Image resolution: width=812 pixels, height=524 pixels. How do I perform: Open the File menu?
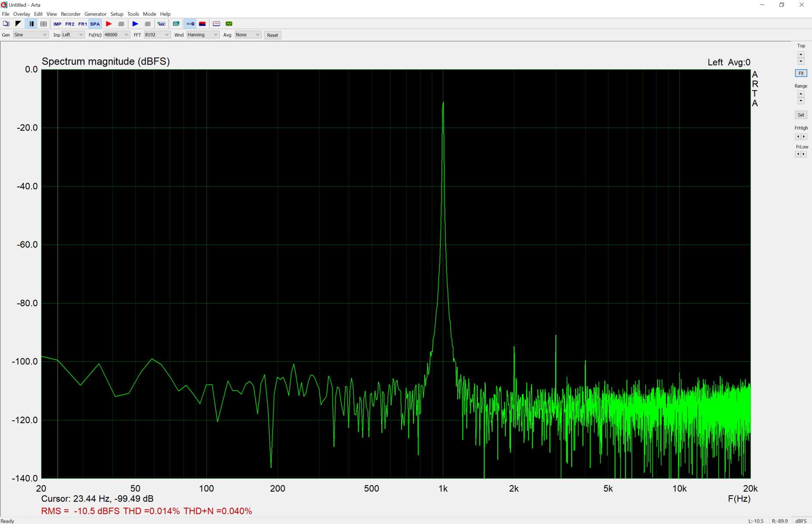pyautogui.click(x=6, y=14)
